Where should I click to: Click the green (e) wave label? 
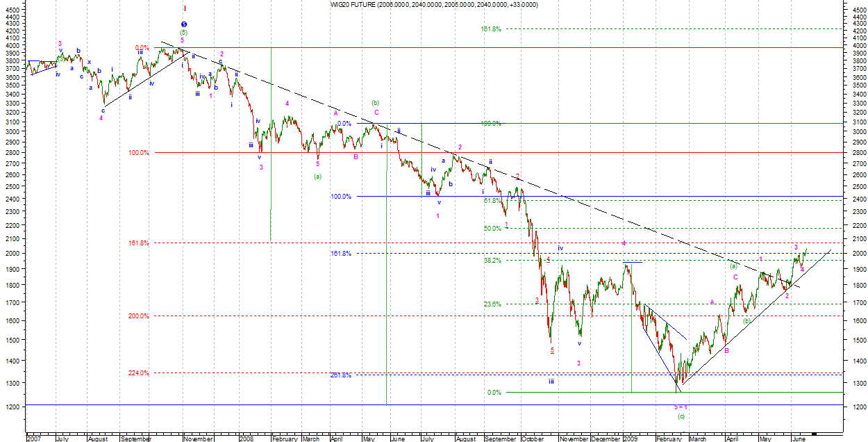[681, 416]
